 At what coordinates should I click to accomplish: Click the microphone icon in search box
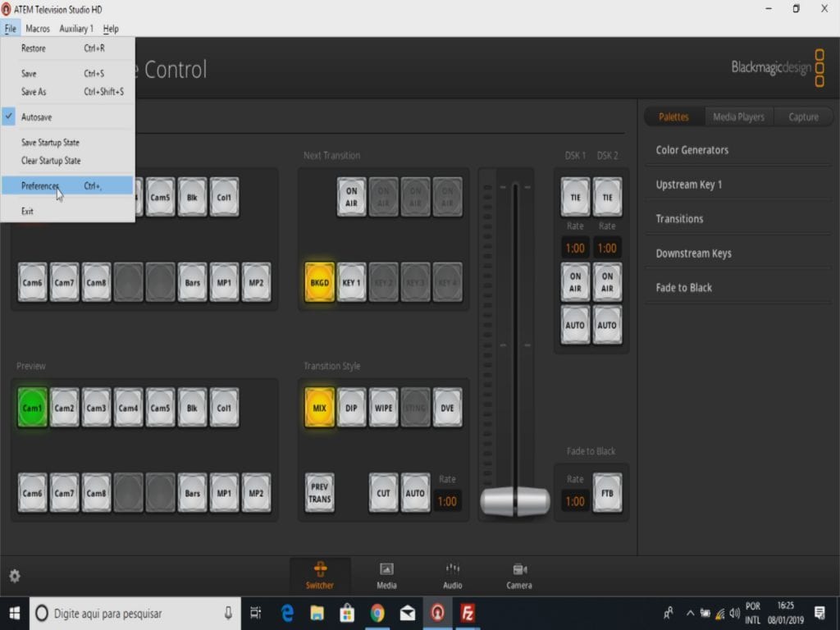[228, 614]
